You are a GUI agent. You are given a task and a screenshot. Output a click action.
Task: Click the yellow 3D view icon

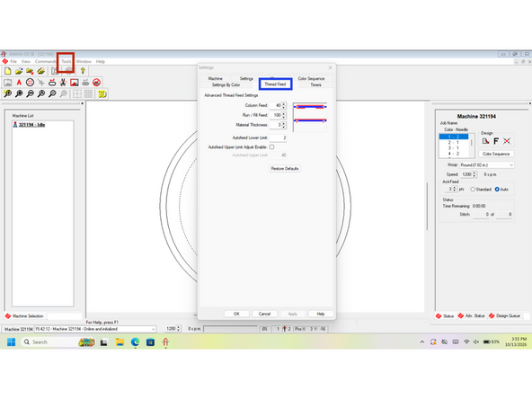[x=102, y=94]
